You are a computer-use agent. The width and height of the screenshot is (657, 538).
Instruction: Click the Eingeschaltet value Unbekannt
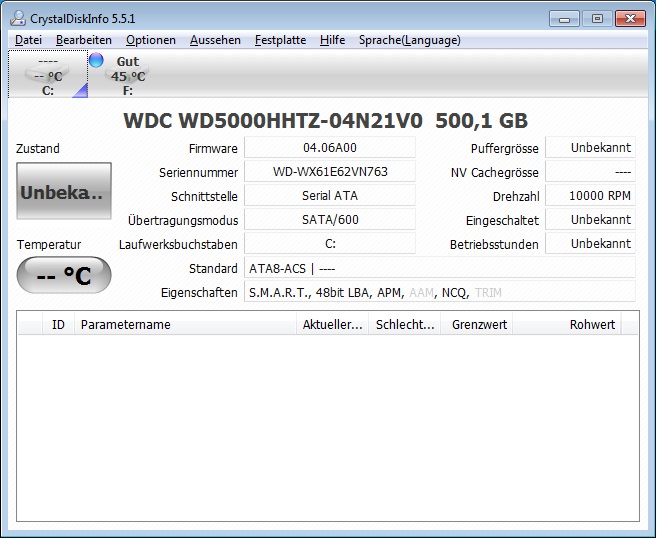590,220
